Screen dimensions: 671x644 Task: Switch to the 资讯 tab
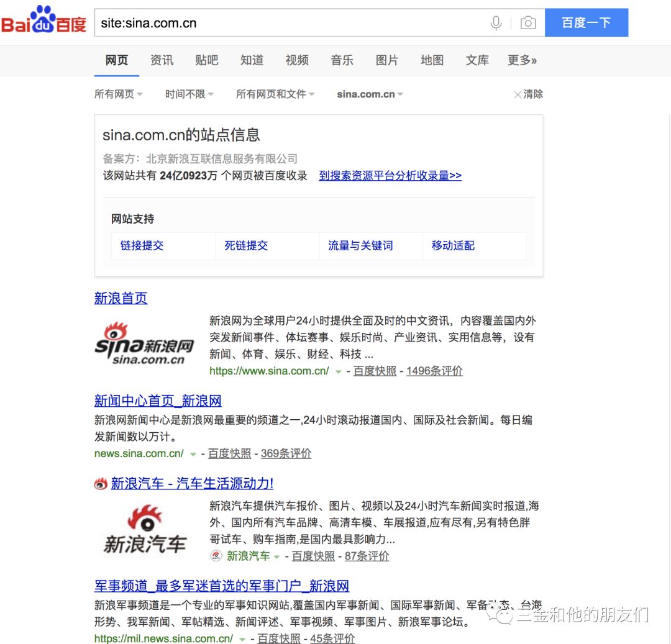[x=162, y=60]
